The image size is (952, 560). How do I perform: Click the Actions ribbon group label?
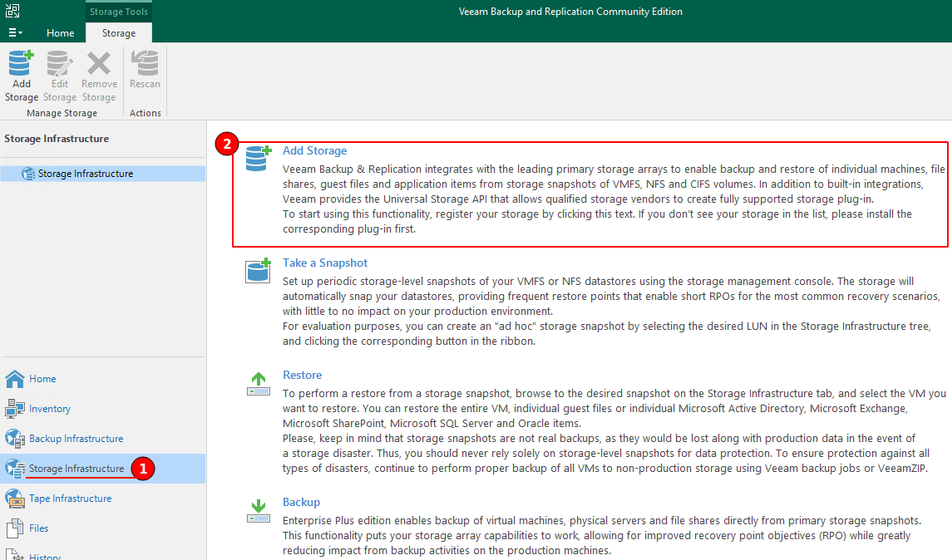tap(146, 113)
